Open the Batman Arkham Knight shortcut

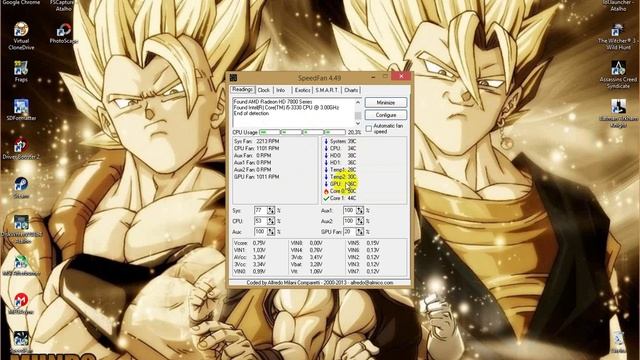618,113
